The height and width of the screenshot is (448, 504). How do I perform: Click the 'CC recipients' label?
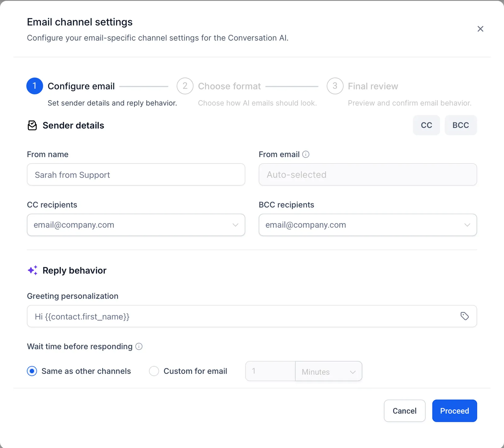click(52, 205)
